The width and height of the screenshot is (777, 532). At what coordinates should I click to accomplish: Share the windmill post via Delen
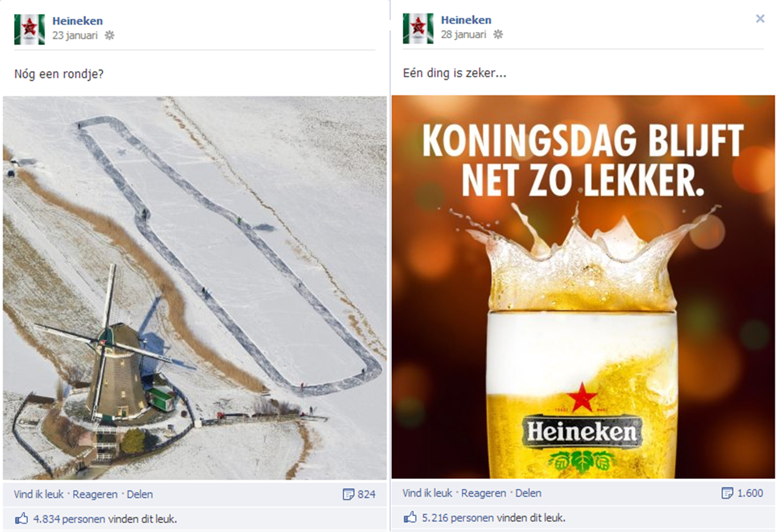(x=140, y=494)
